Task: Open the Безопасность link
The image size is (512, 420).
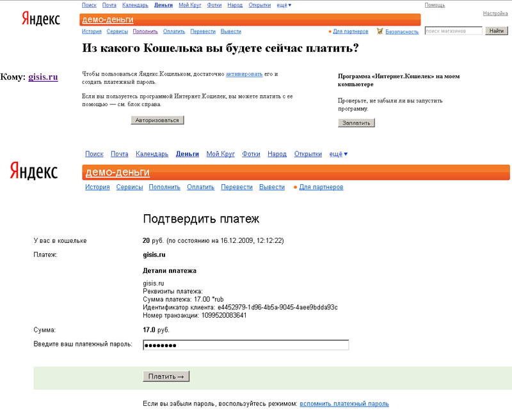Action: click(x=402, y=31)
